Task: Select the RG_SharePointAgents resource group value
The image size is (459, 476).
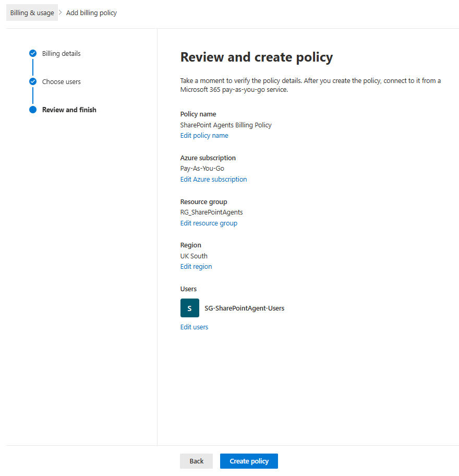Action: point(211,212)
